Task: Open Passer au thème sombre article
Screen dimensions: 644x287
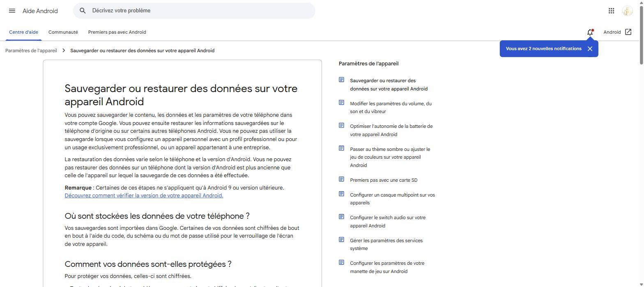Action: (390, 157)
